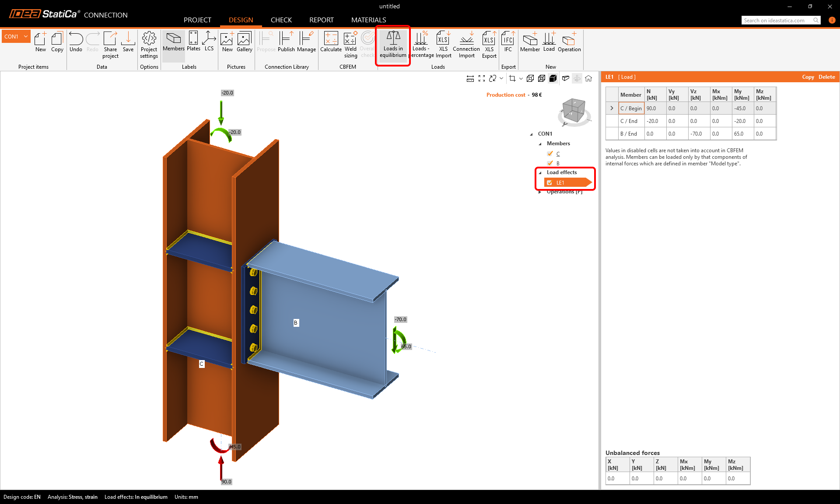Uncheck member C in tree
The height and width of the screenshot is (504, 840).
click(x=550, y=154)
